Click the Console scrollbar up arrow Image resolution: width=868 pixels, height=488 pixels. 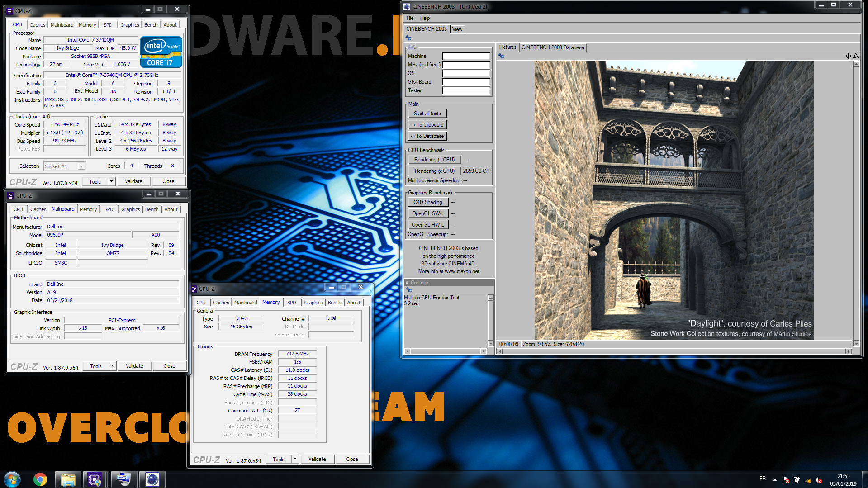491,298
